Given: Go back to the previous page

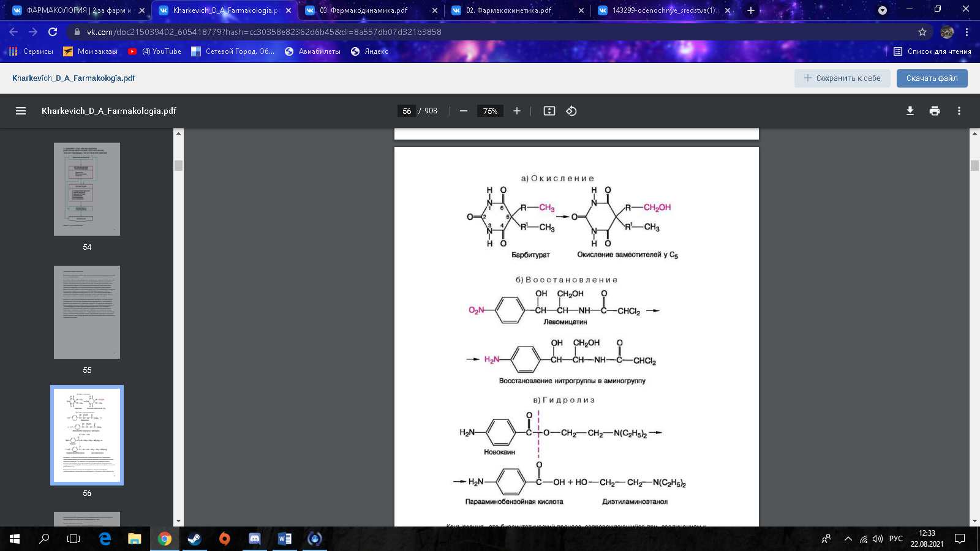Looking at the screenshot, I should 13,32.
